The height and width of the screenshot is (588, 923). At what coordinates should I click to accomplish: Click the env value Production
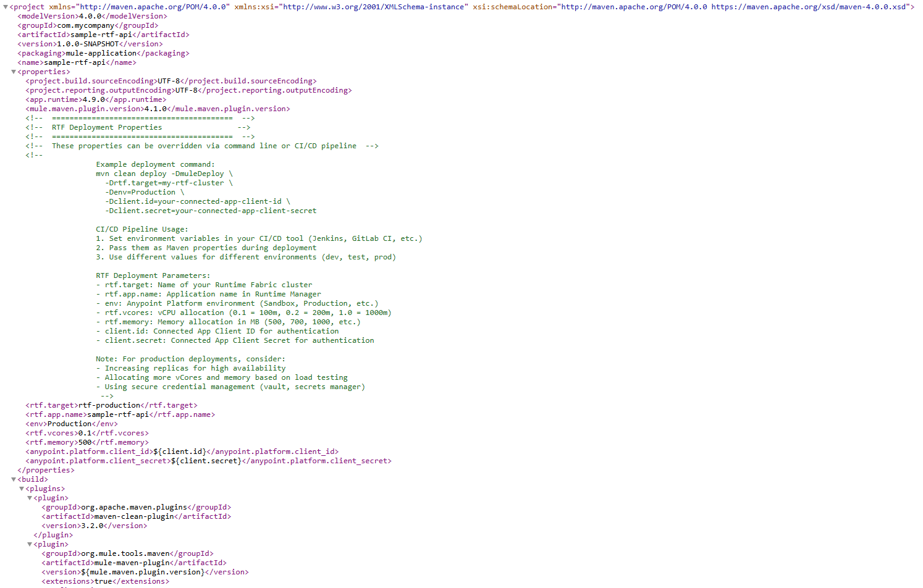pos(70,423)
